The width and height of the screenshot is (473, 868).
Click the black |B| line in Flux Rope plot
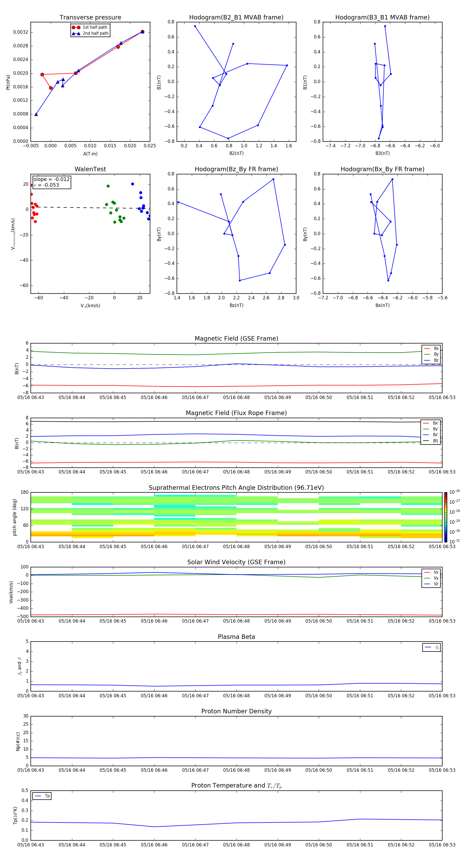click(236, 421)
